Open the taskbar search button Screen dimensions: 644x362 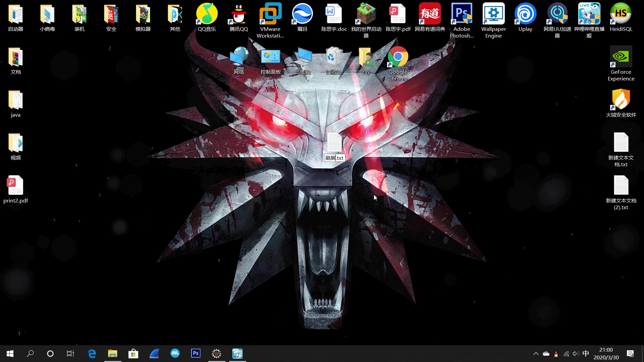click(x=30, y=353)
